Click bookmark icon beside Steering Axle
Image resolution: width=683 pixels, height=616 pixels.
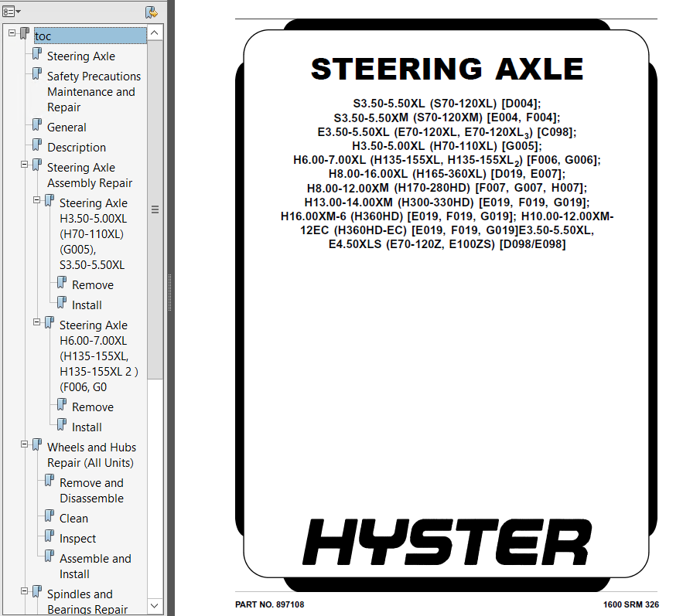(x=37, y=54)
